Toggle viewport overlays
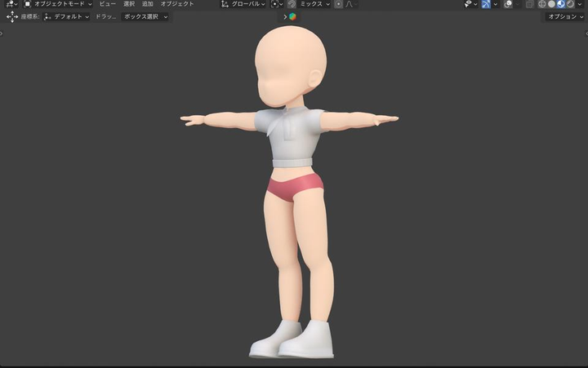Viewport: 588px width, 368px height. (508, 4)
